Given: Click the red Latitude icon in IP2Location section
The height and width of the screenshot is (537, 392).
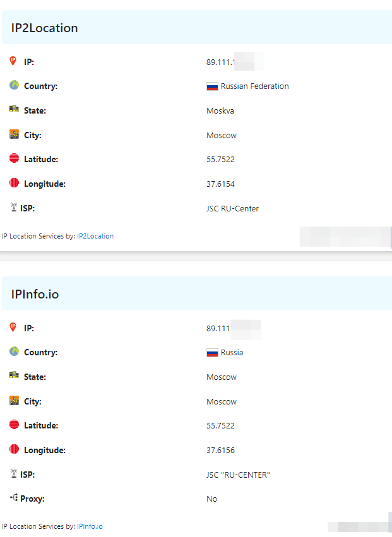Looking at the screenshot, I should point(14,158).
